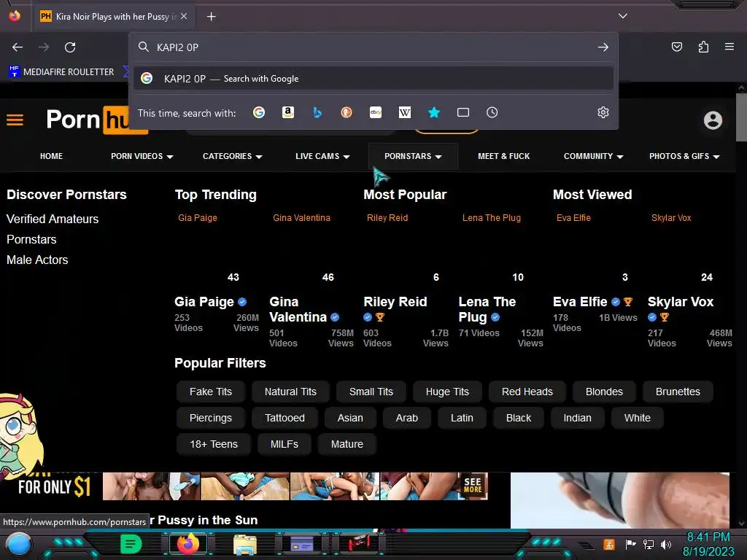Open the Start orb on taskbar
The width and height of the screenshot is (747, 560).
pyautogui.click(x=18, y=544)
